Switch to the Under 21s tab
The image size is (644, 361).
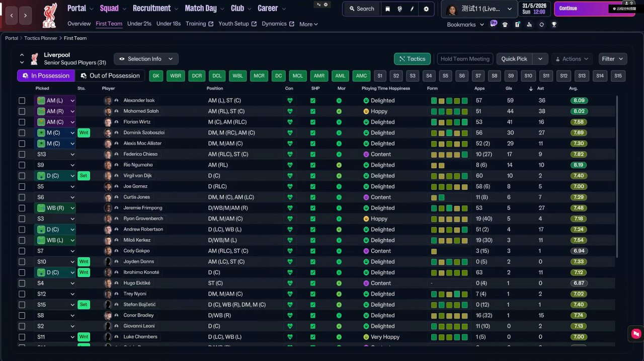139,24
